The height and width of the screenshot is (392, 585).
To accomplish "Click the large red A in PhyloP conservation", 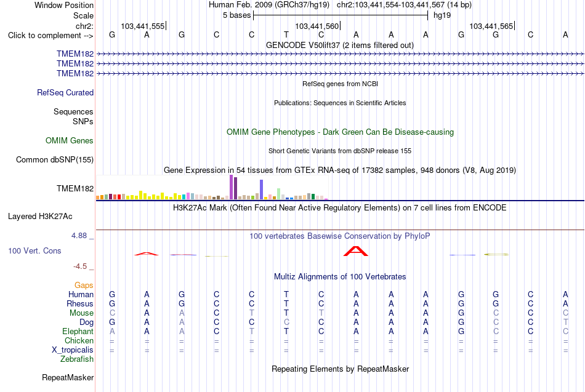I will (x=356, y=251).
